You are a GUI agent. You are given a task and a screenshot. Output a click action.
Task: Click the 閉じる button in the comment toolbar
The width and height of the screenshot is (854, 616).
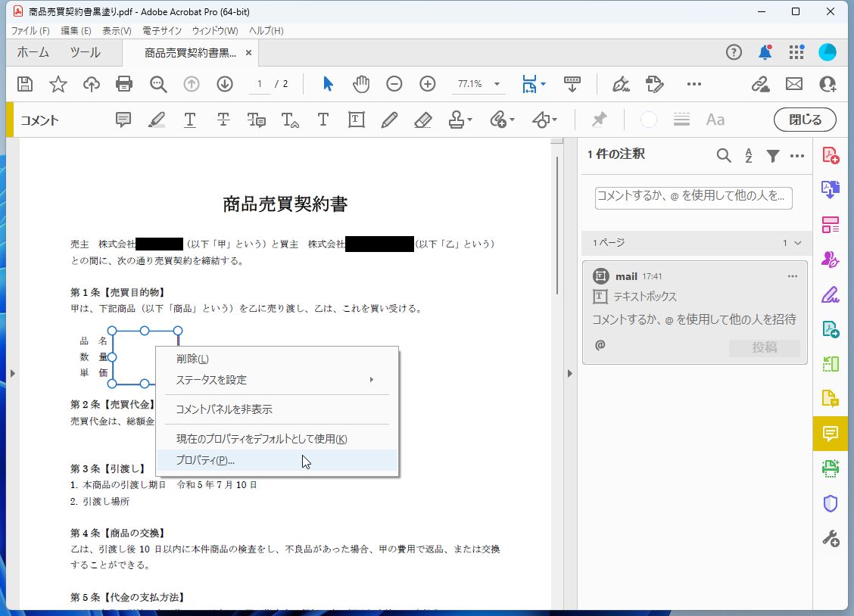804,120
